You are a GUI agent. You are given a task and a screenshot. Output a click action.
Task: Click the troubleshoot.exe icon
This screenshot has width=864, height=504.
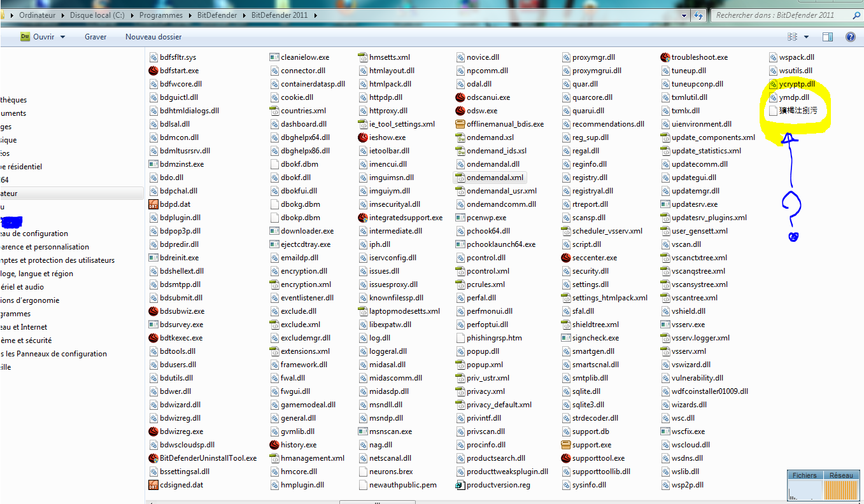(x=665, y=57)
